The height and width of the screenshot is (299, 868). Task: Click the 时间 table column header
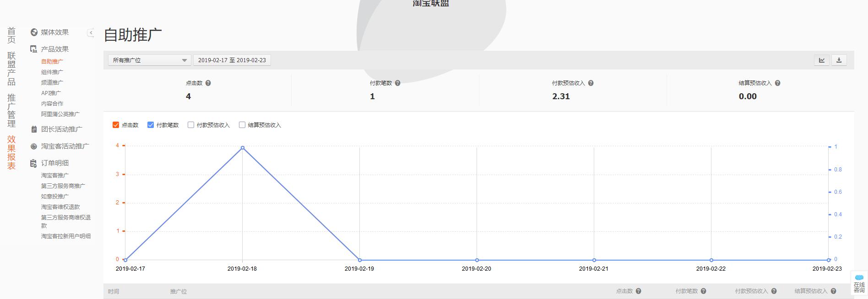click(114, 291)
